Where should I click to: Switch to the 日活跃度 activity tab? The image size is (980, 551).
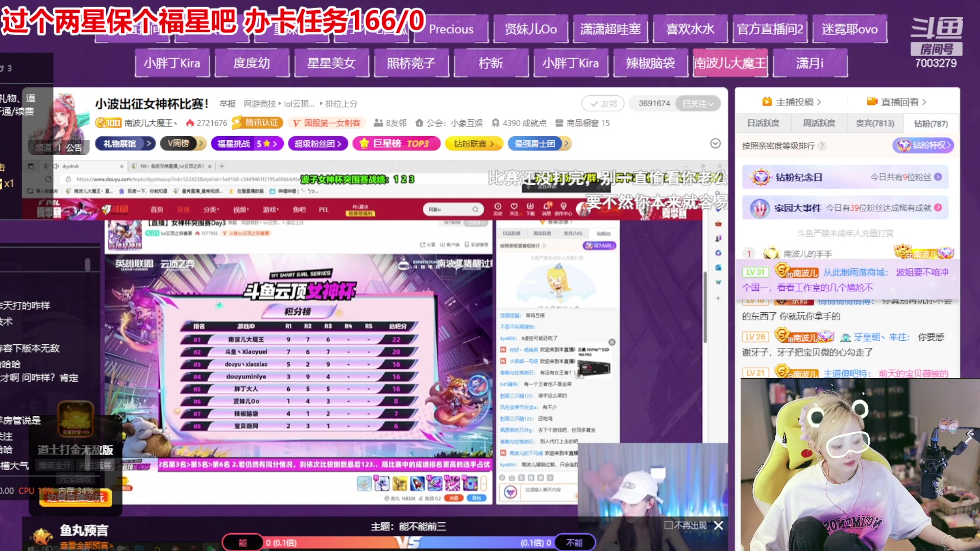(x=763, y=122)
